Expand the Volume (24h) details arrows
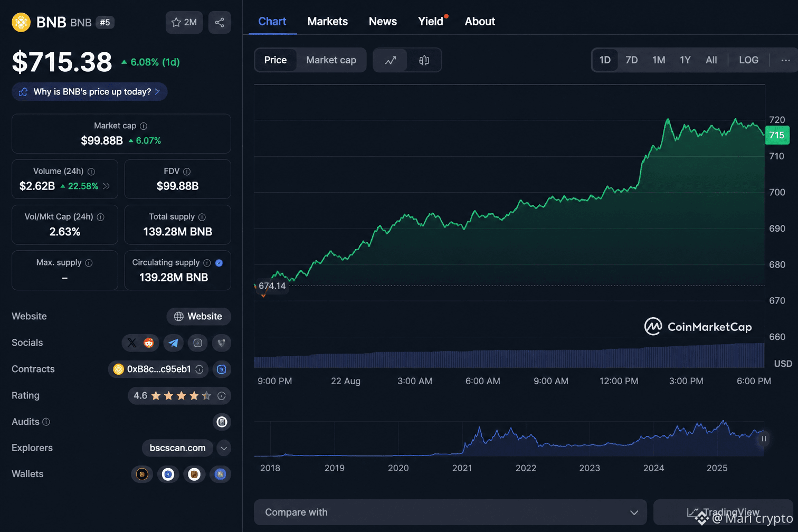The height and width of the screenshot is (532, 798). 106,186
